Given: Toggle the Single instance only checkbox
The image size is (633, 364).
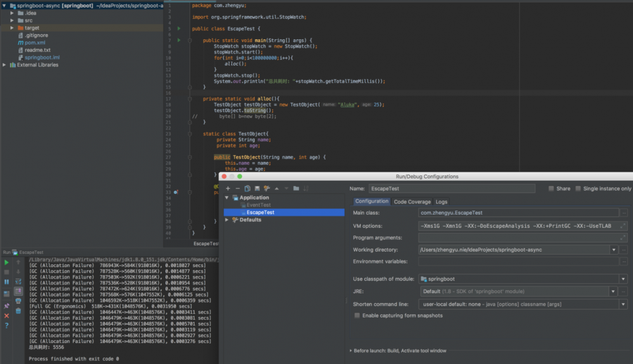Looking at the screenshot, I should click(578, 189).
